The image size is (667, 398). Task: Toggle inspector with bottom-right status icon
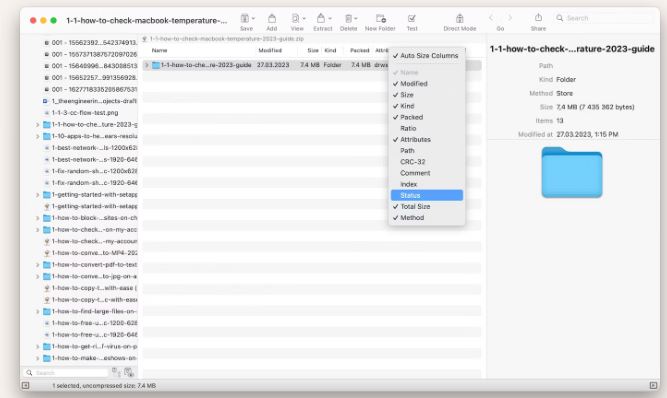(653, 385)
